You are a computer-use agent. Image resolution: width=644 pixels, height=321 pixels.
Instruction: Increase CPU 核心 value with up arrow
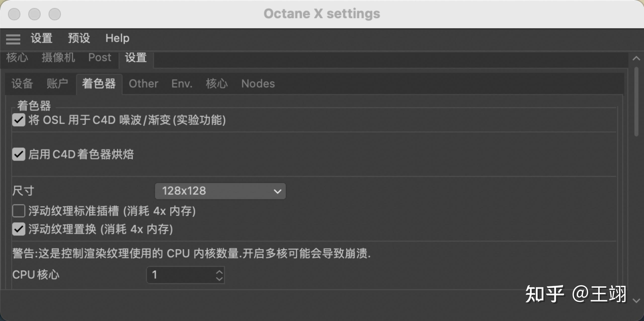[219, 272]
